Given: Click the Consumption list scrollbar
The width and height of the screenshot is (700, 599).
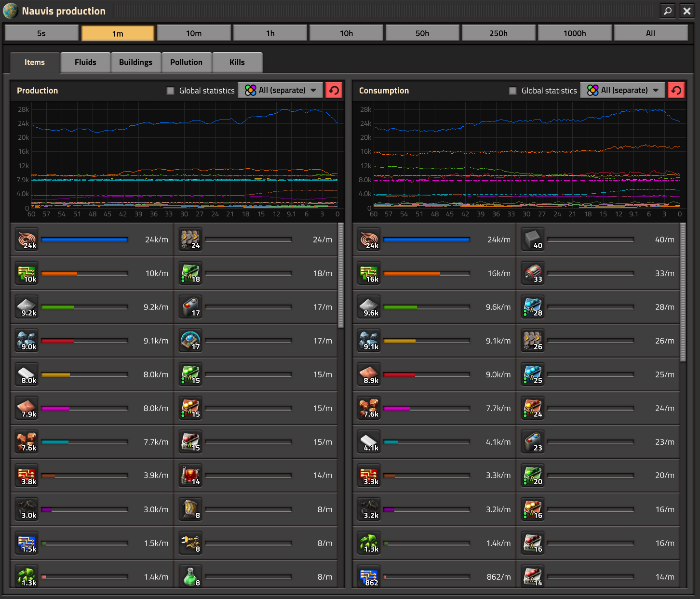Looking at the screenshot, I should pyautogui.click(x=683, y=292).
